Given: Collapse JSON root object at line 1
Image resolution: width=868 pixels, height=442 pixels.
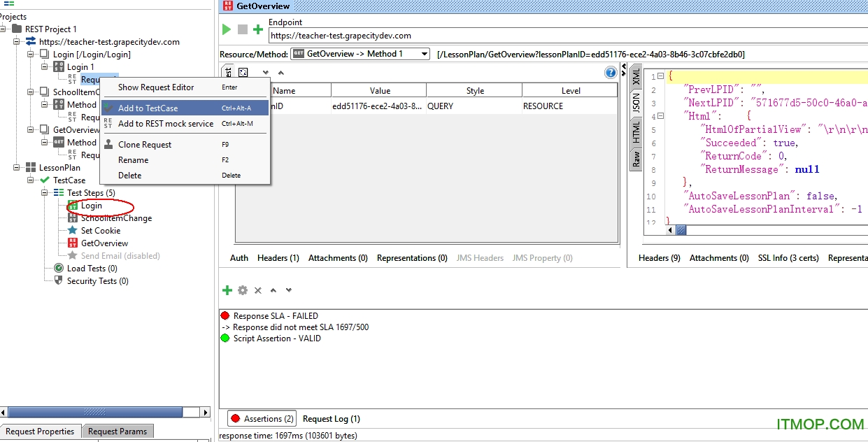Looking at the screenshot, I should 661,76.
